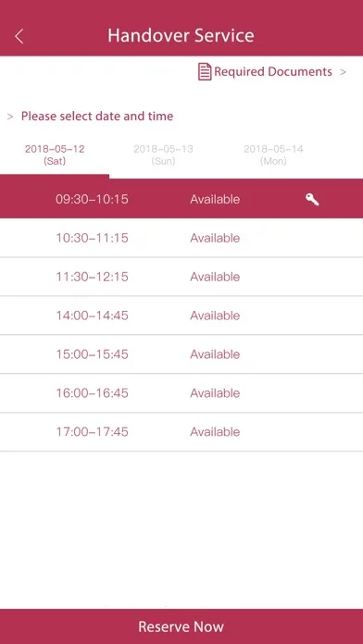Select the 11:30–12:15 time slot
This screenshot has height=644, width=363.
point(181,277)
